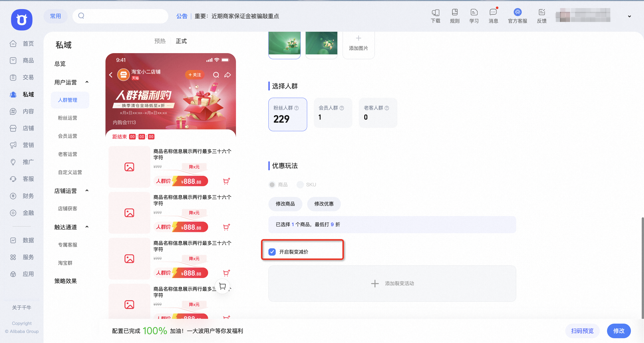Click help icon beside 老客人群
644x343 pixels.
(x=387, y=108)
